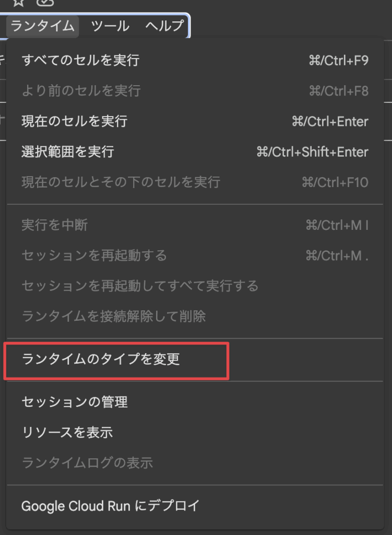Viewport: 392px width, 535px height.
Task: Select より前のセルを実行
Action: tap(195, 91)
